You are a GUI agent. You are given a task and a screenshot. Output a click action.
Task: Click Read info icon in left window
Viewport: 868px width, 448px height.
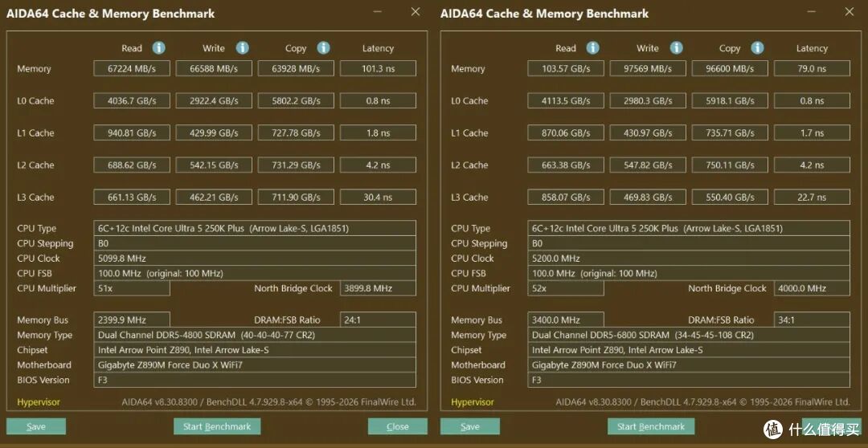159,48
